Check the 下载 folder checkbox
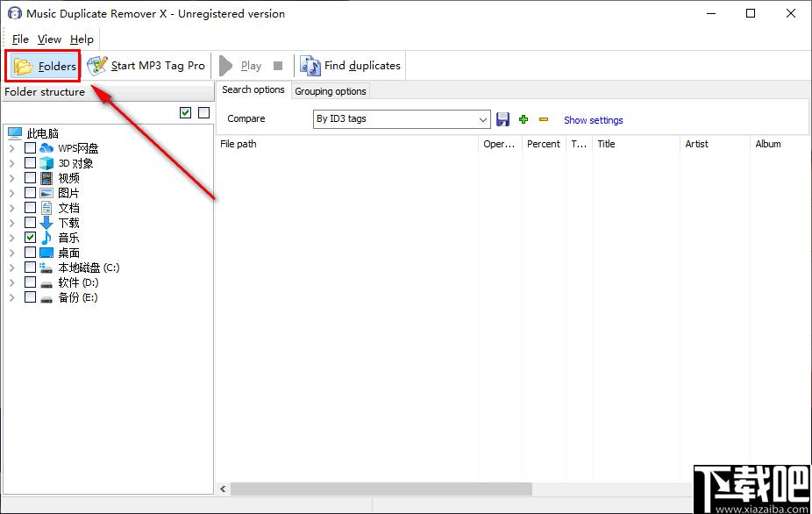Screen dimensions: 812x514 31,223
